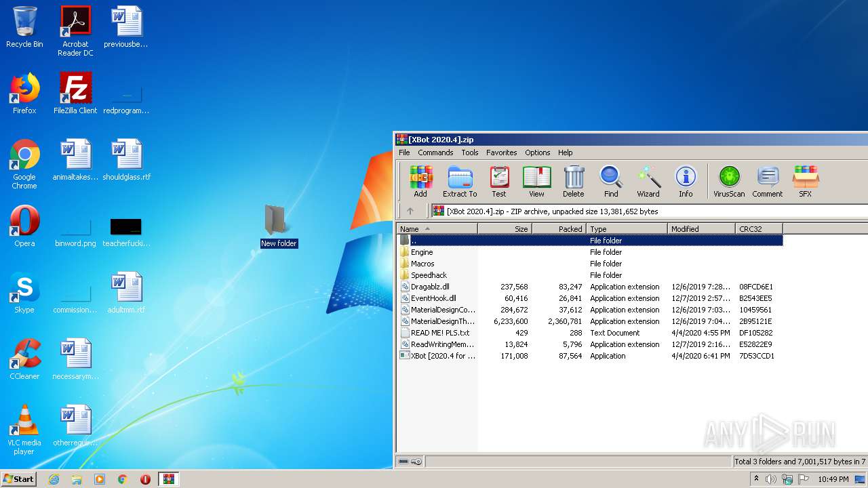Select the ReadWritingMem... dll file
Screen dimensions: 868x488
tap(590, 344)
